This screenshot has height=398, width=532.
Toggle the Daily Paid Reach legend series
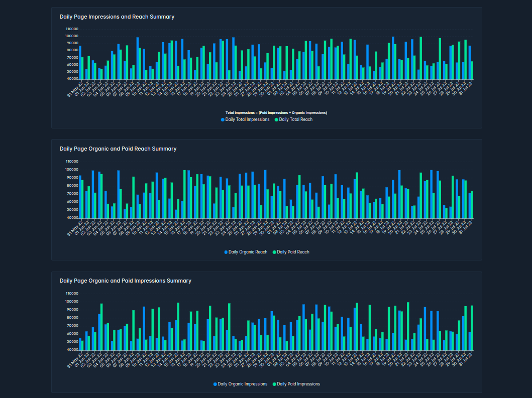pyautogui.click(x=291, y=252)
